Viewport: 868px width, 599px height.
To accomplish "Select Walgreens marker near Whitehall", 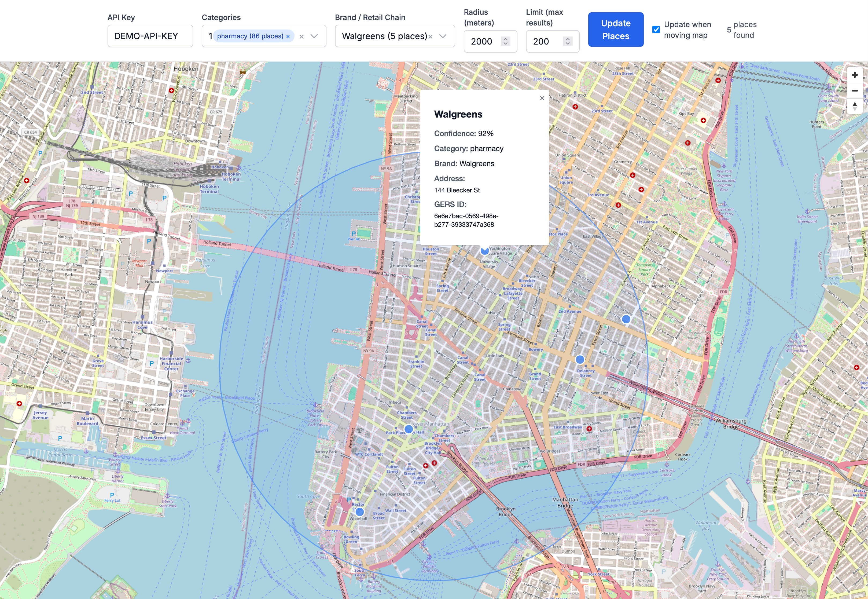I will coord(360,512).
